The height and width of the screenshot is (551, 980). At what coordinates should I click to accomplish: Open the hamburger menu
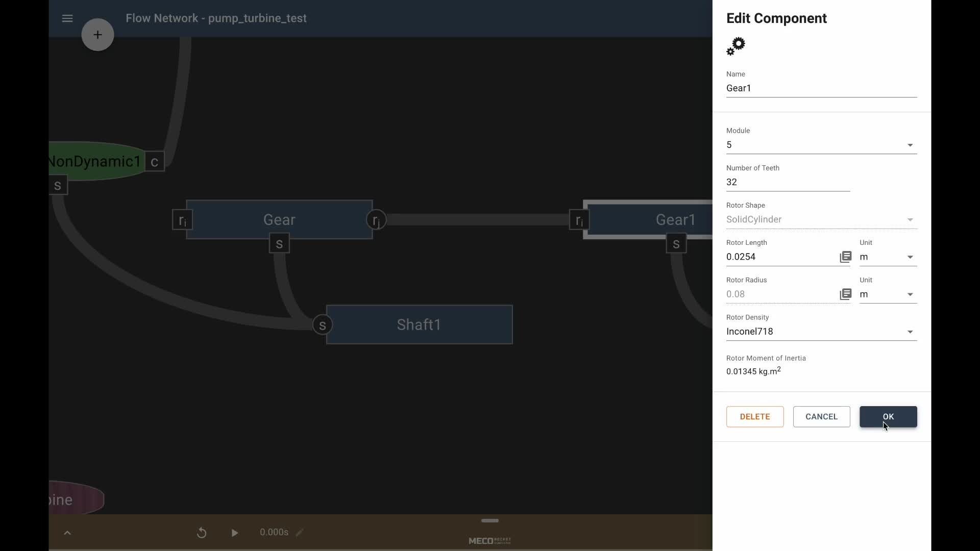[x=67, y=18]
